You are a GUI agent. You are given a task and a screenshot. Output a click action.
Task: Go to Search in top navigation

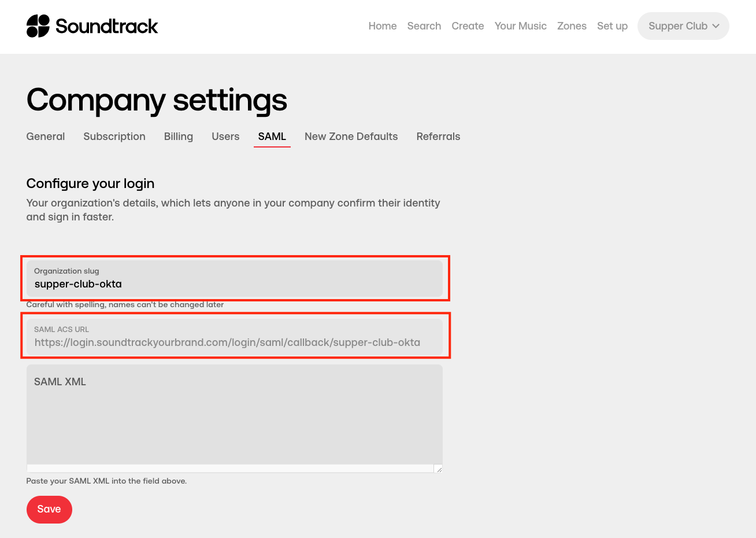click(424, 26)
